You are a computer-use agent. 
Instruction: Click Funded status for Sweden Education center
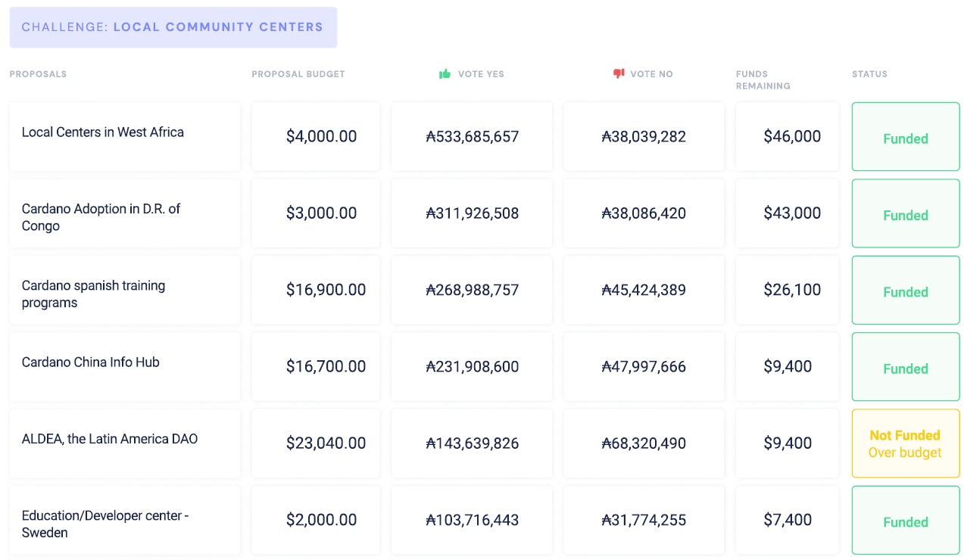(905, 522)
